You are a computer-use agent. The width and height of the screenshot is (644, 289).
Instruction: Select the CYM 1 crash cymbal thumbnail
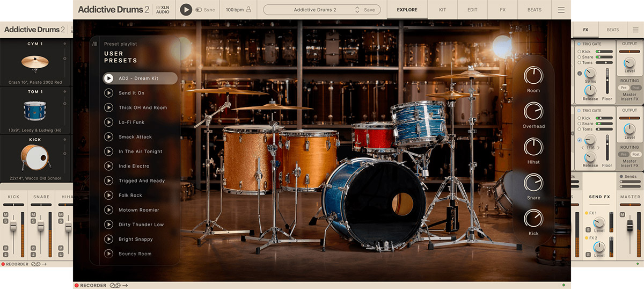[35, 63]
